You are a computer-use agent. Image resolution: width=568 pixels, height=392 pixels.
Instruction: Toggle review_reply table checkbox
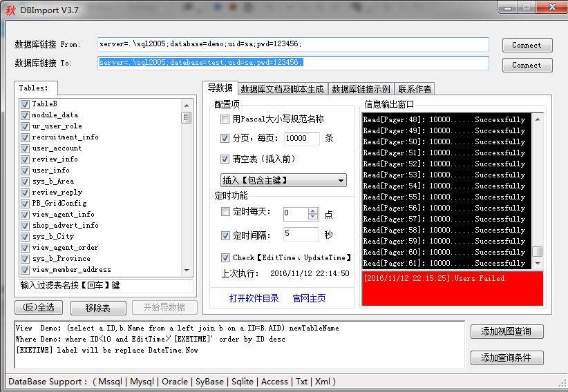point(25,193)
